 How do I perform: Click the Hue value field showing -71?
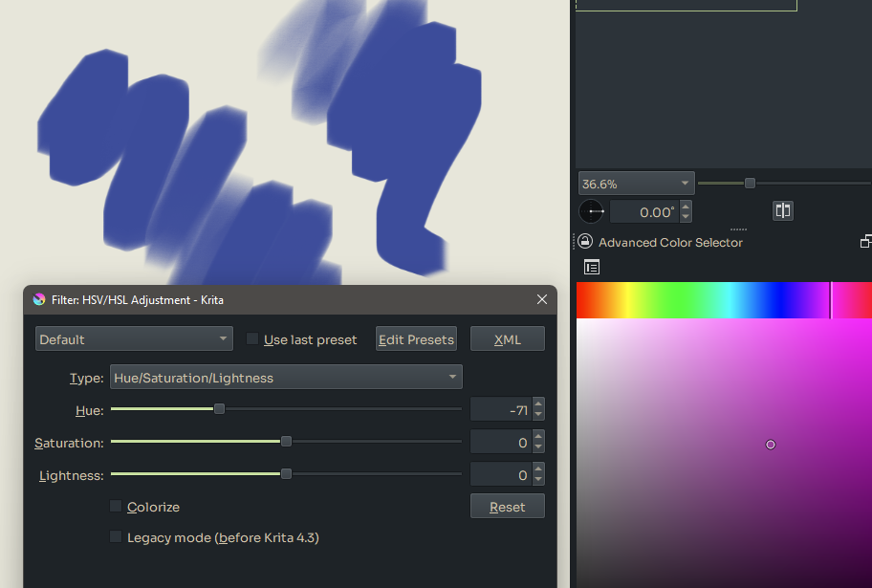click(502, 409)
